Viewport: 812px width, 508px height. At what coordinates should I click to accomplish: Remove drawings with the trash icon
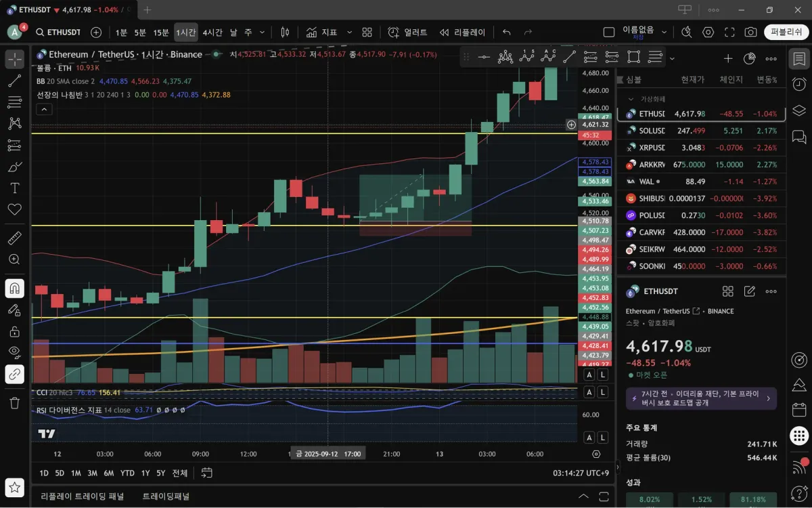[x=14, y=403]
